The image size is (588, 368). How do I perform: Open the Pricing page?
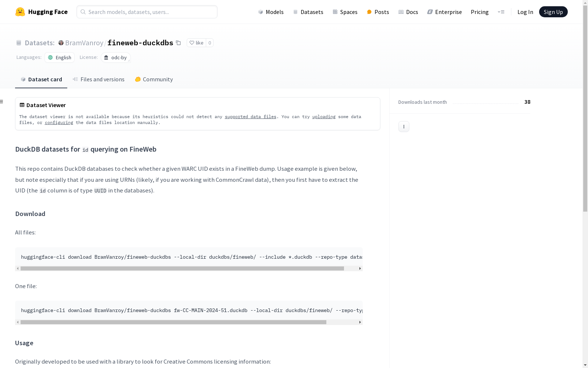pos(480,12)
